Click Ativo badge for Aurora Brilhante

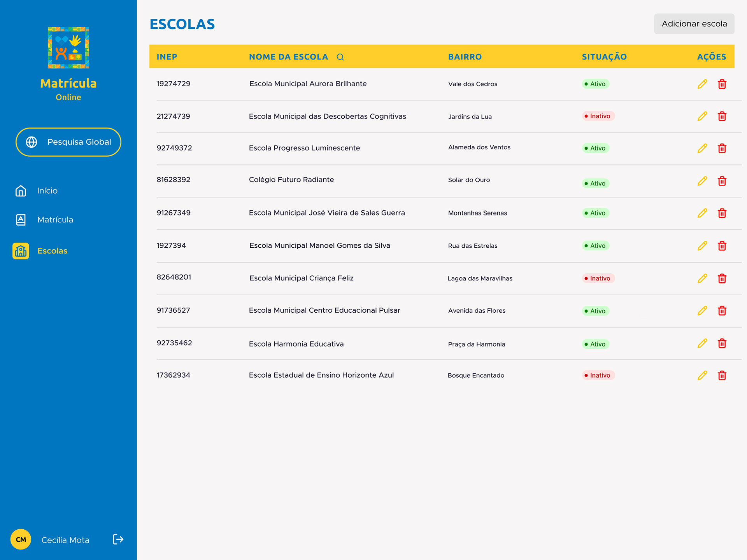point(596,84)
